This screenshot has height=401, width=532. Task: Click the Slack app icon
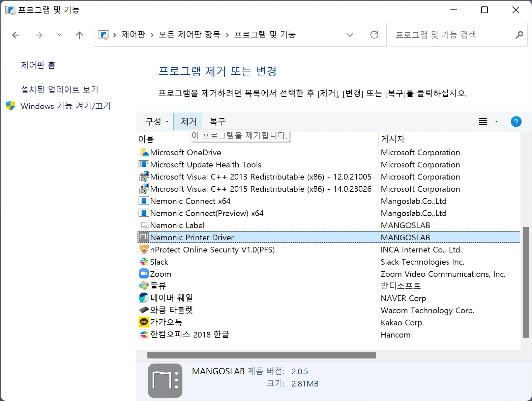click(144, 262)
